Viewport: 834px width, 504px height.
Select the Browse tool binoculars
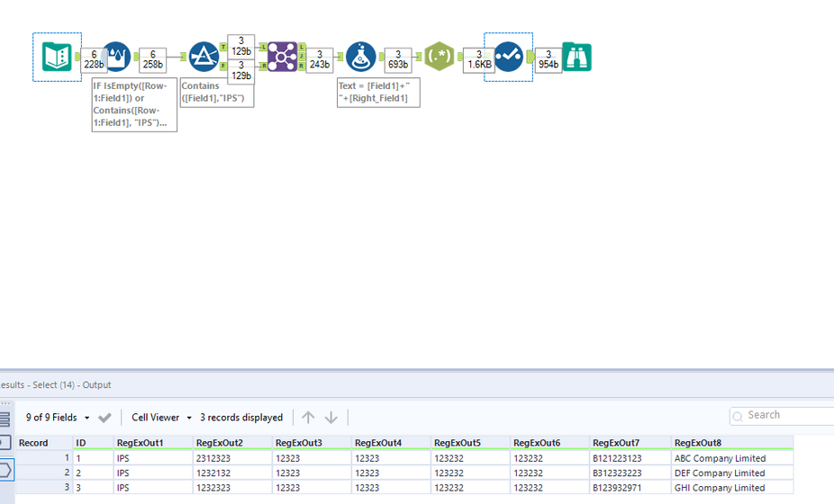coord(576,57)
